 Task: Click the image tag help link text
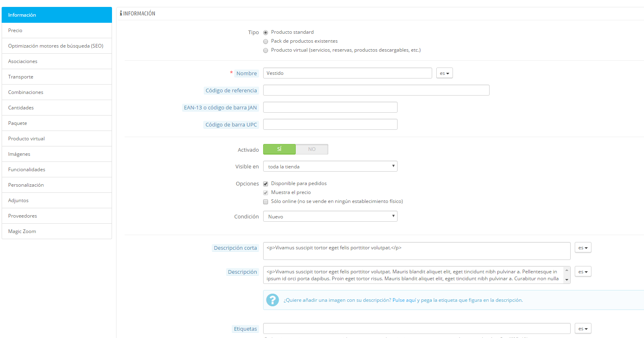click(x=403, y=300)
